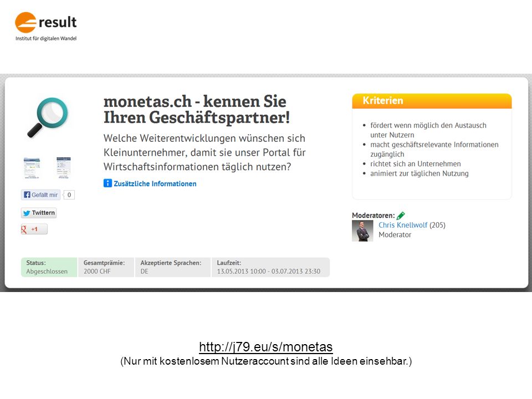Screen dimensions: 532x399
Task: Click the moderator's profile photo
Action: [362, 231]
